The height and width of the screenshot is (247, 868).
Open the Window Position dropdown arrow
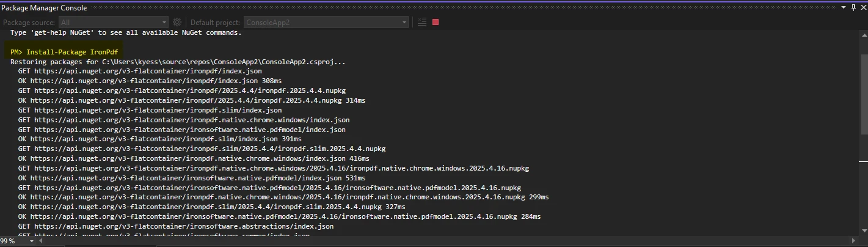tap(844, 8)
